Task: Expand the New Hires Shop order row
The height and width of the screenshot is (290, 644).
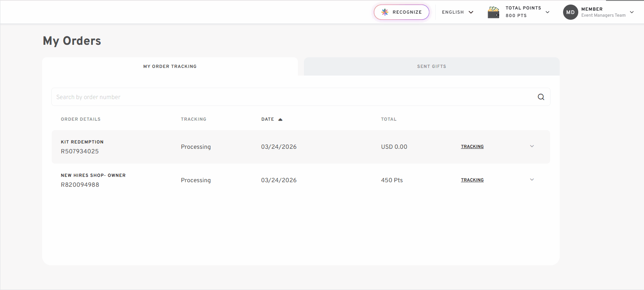Action: point(532,180)
